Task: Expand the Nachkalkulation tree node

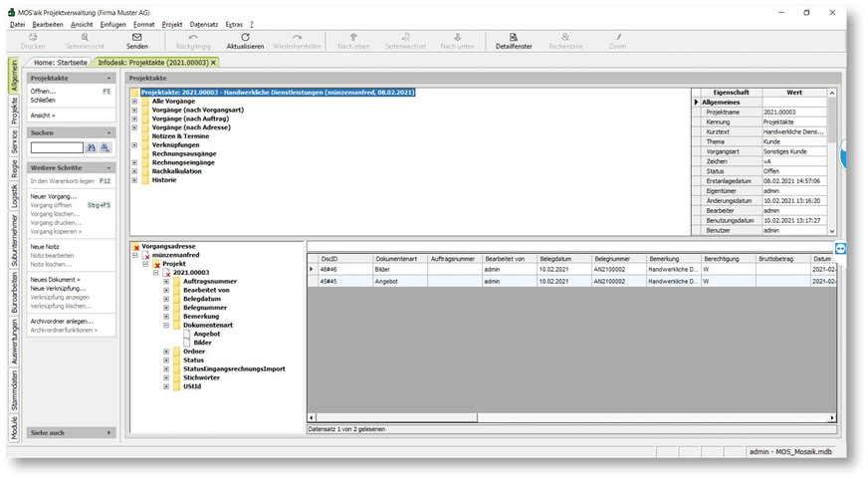Action: click(x=134, y=171)
